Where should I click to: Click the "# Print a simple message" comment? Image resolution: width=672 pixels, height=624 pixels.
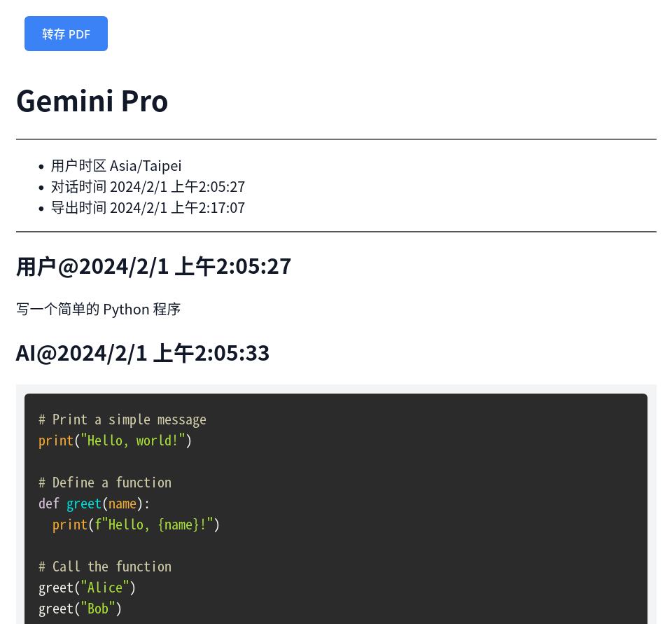pyautogui.click(x=122, y=420)
